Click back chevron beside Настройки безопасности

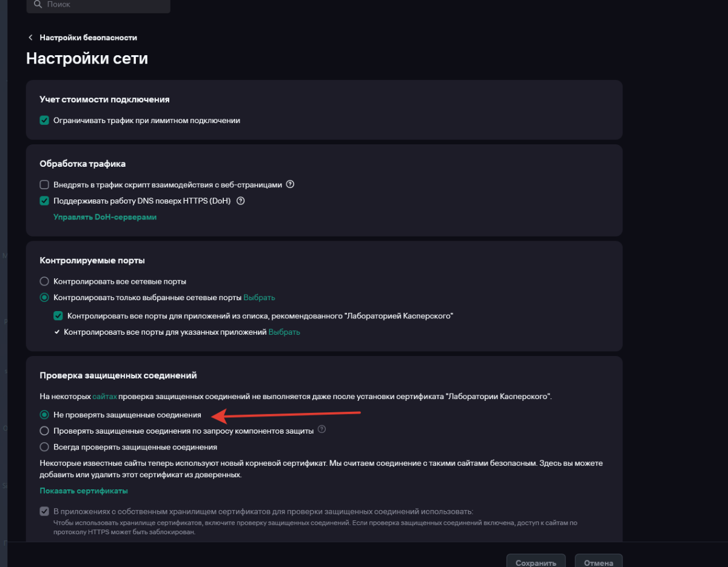(x=30, y=38)
